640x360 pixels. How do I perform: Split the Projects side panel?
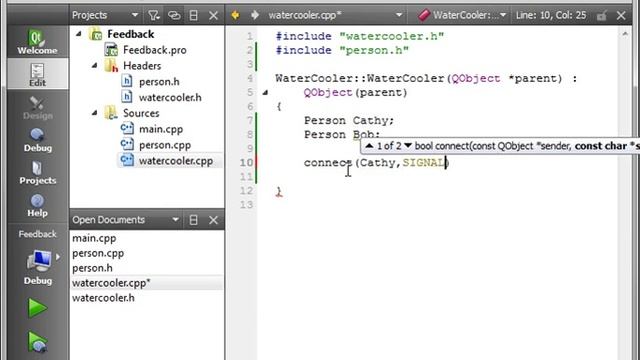193,16
